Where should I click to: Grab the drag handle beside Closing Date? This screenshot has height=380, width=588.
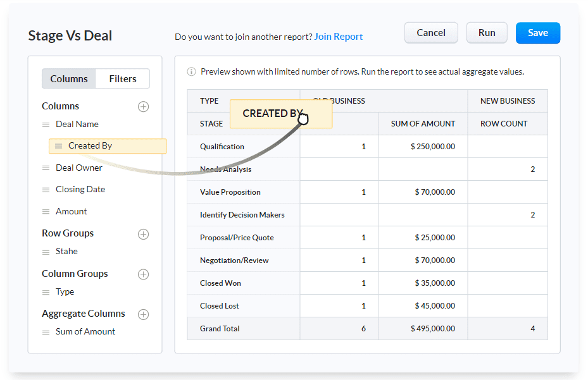tap(46, 190)
